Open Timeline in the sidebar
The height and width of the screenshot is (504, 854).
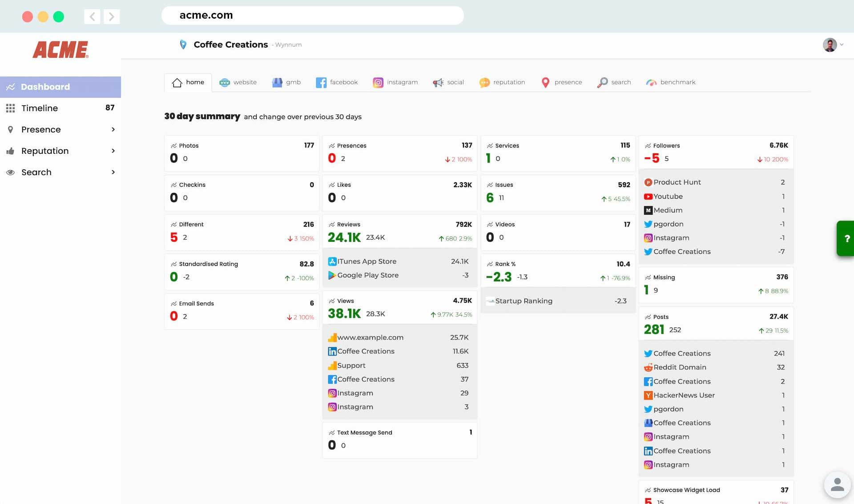click(x=60, y=108)
